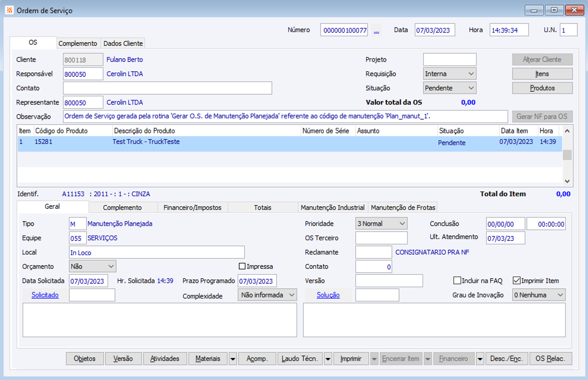Click the Solução link

click(x=328, y=295)
